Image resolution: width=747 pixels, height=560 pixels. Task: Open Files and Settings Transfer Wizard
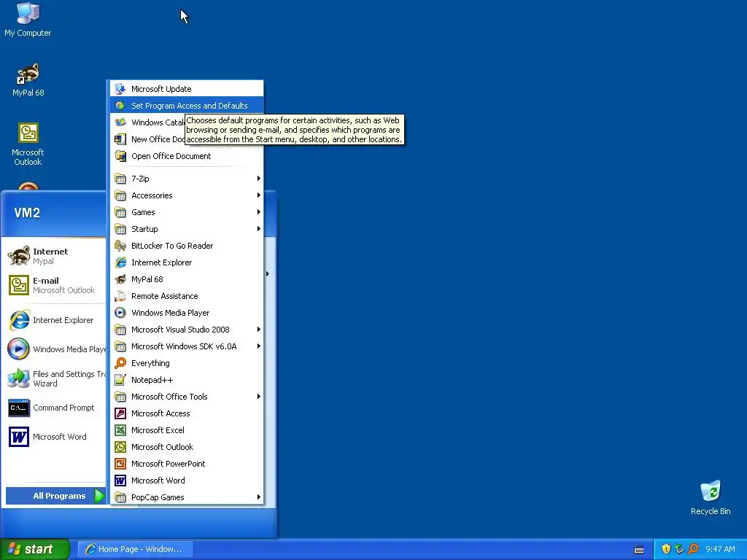coord(55,378)
